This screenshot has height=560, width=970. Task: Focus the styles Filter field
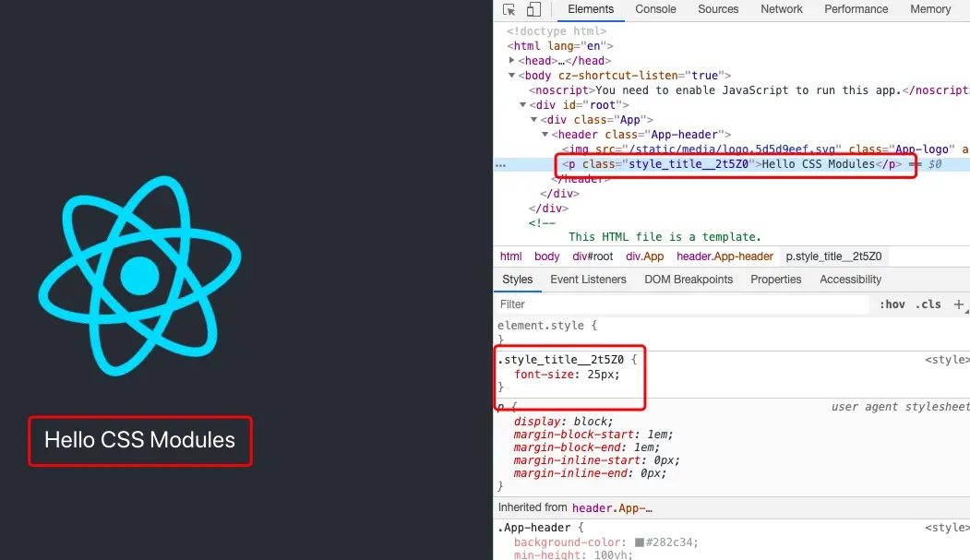coord(684,304)
